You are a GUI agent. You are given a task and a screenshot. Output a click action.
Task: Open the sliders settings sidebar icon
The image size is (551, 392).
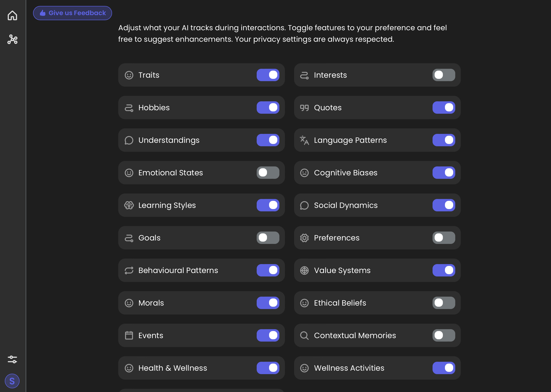[x=12, y=359]
